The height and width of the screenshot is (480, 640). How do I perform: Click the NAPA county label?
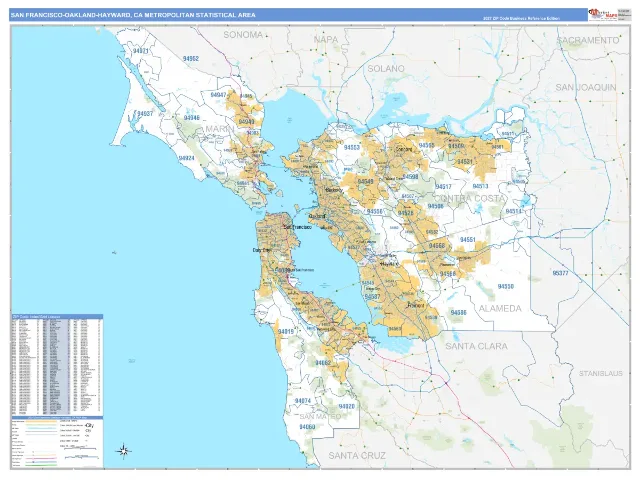point(326,40)
